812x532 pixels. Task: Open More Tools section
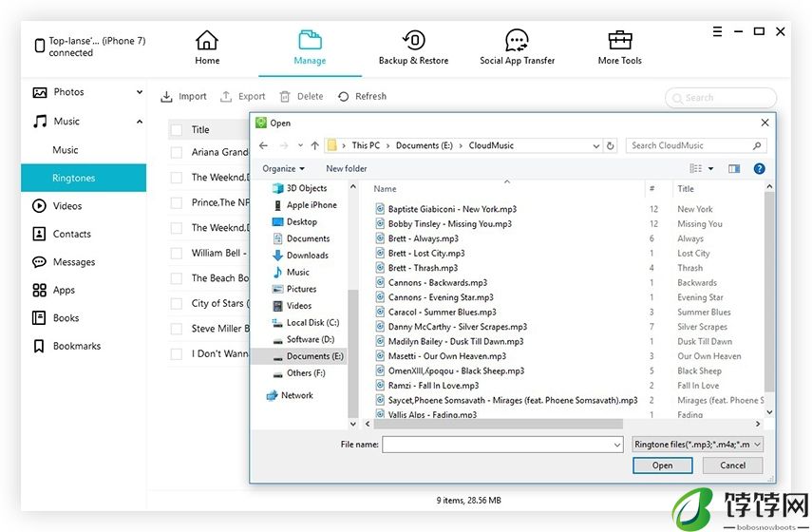(x=619, y=47)
